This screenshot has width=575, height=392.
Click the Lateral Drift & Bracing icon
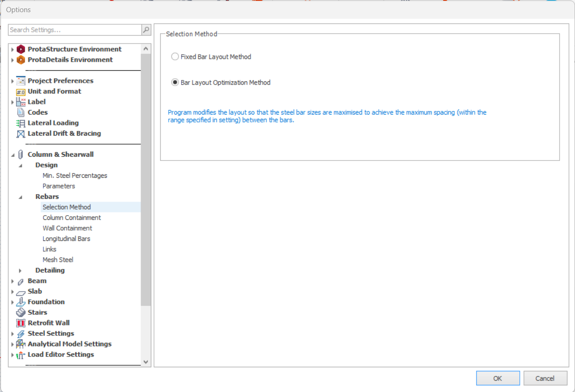21,134
